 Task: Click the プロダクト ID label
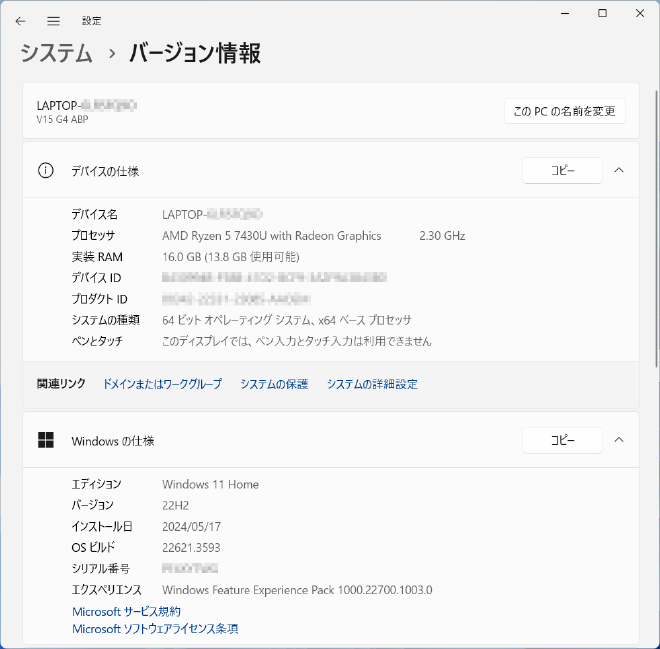[x=99, y=299]
